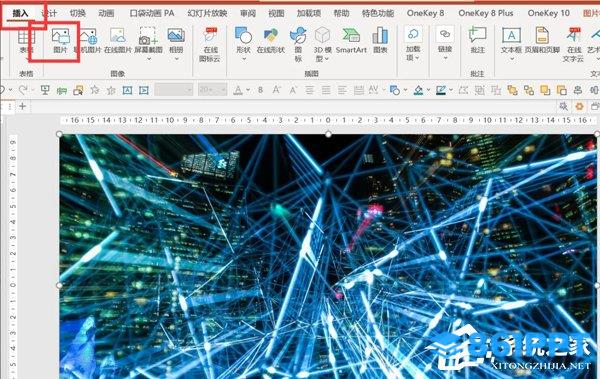Open 页眉和页脚 header and footer
The height and width of the screenshot is (379, 600).
(x=542, y=41)
